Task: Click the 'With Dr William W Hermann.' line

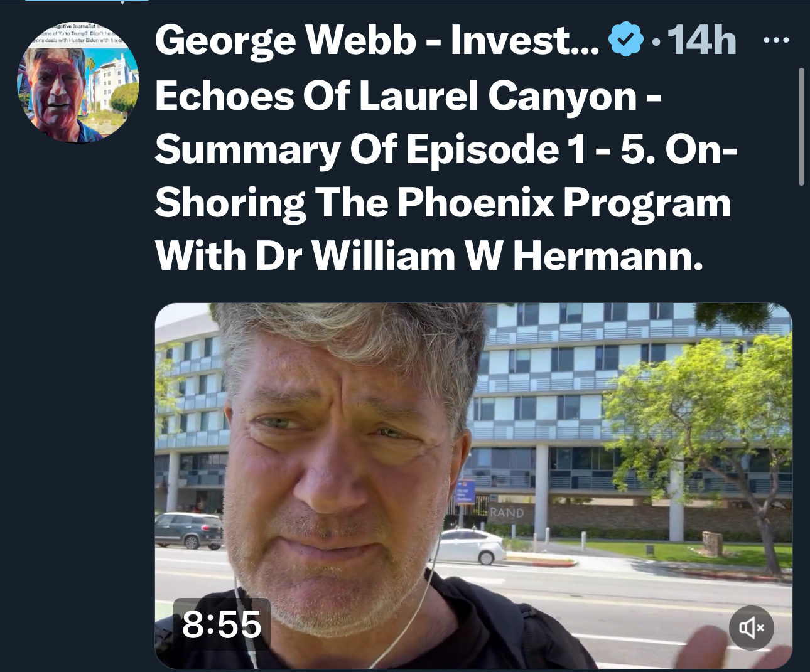Action: pos(429,256)
